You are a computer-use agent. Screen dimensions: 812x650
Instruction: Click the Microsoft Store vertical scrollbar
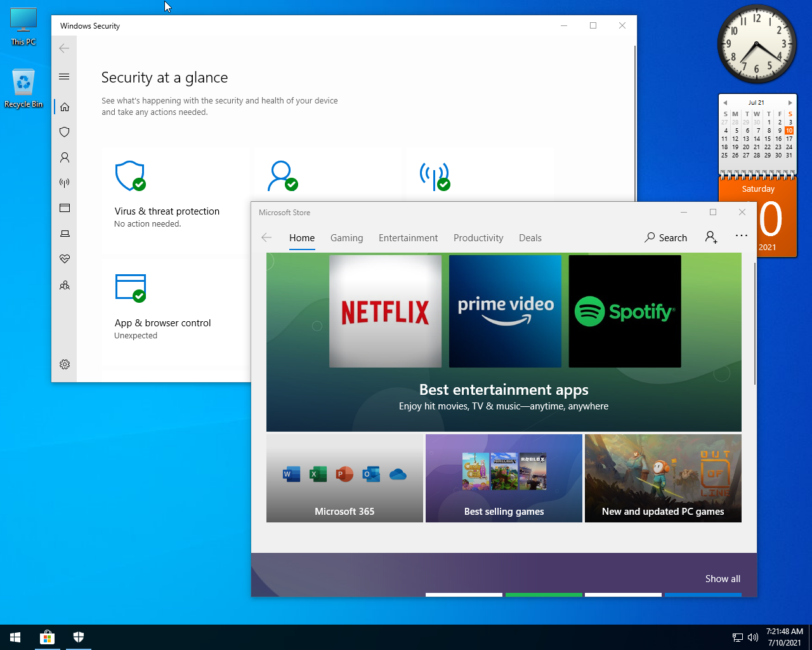click(754, 324)
